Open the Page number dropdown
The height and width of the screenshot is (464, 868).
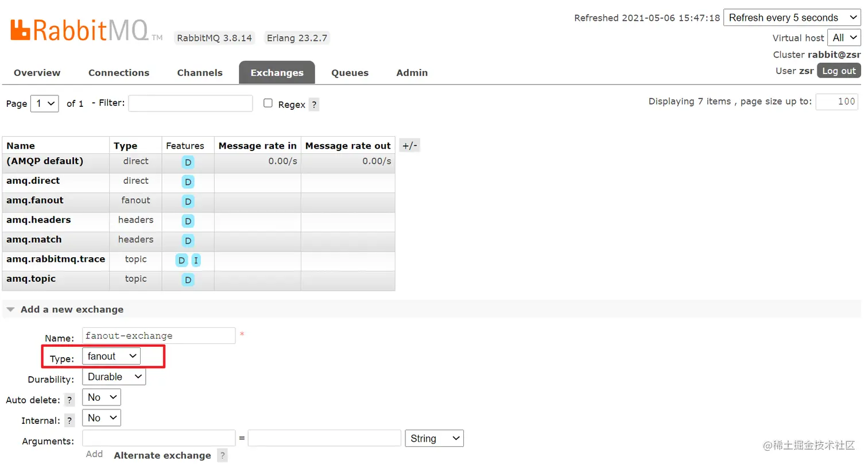tap(44, 103)
